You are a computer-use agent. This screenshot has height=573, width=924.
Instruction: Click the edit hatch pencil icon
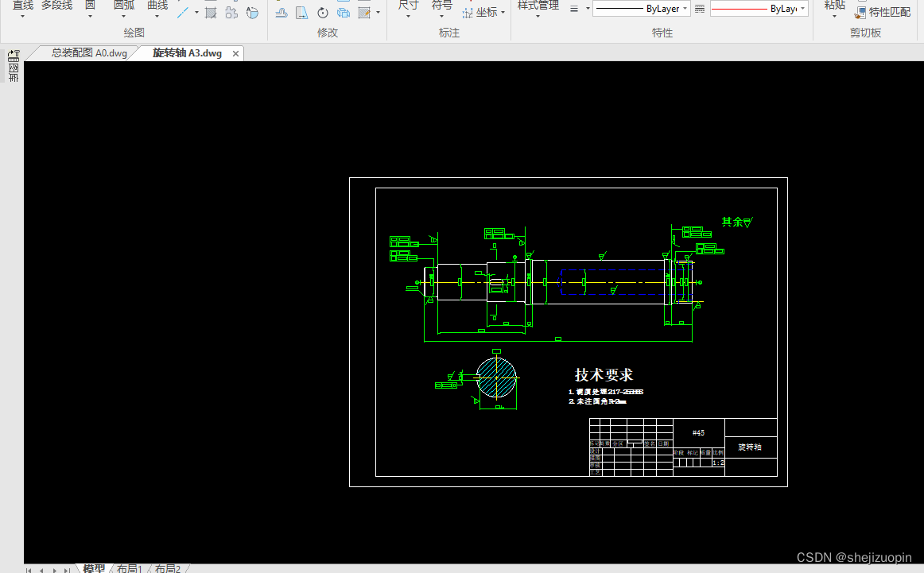pyautogui.click(x=364, y=13)
